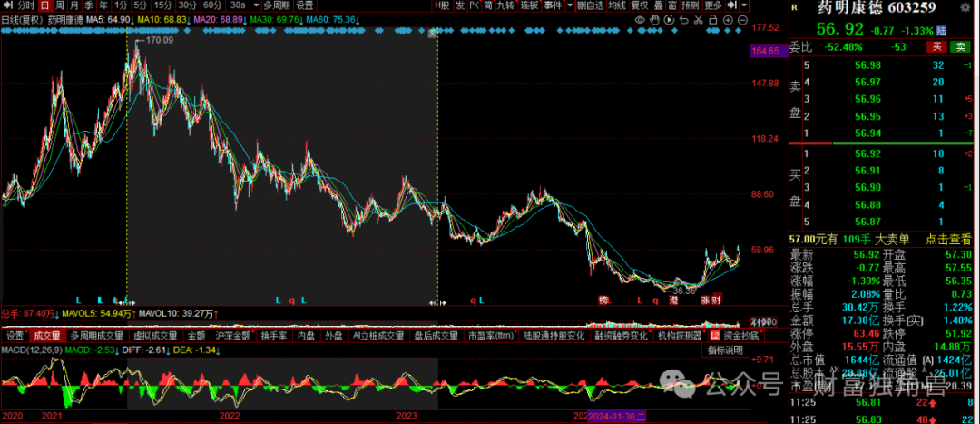Image resolution: width=980 pixels, height=424 pixels.
Task: Select the 换手率 indicator tab
Action: 274,335
